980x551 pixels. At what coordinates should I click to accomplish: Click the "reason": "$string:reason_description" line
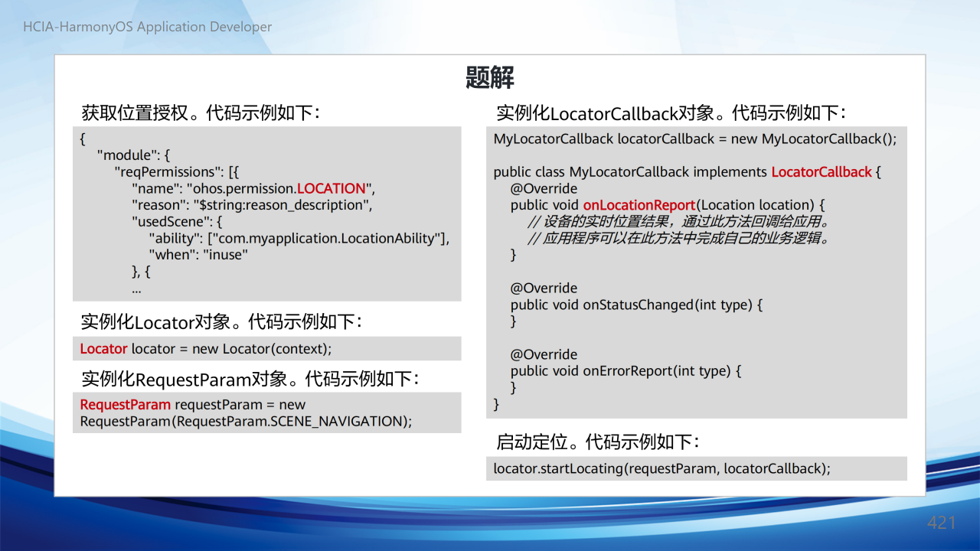pos(252,205)
